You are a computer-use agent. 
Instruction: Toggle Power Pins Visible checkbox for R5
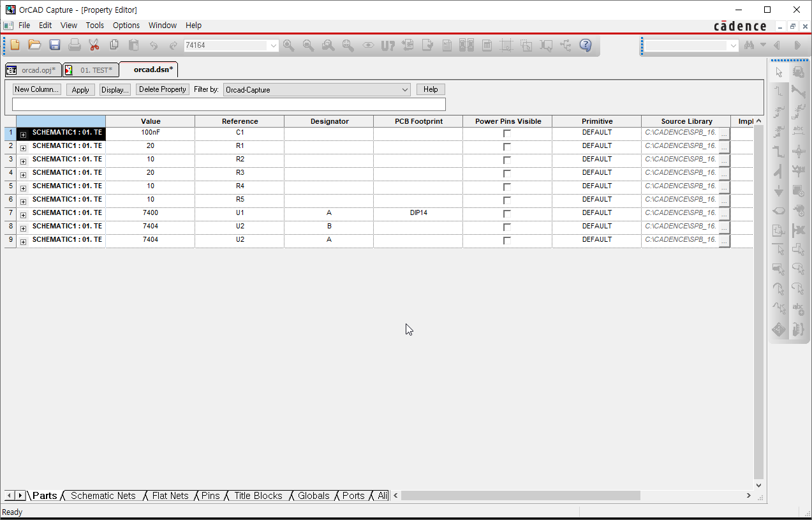click(x=507, y=200)
